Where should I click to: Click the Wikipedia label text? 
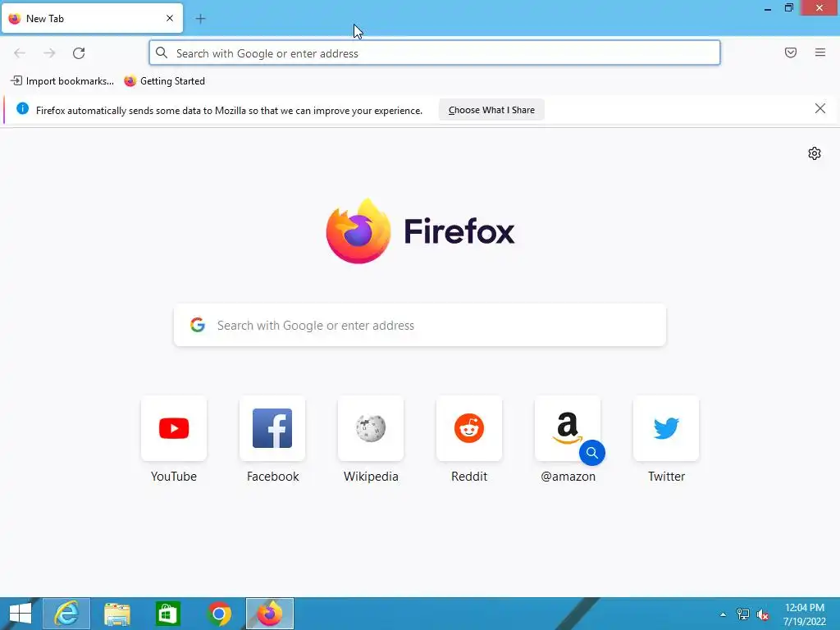tap(371, 477)
